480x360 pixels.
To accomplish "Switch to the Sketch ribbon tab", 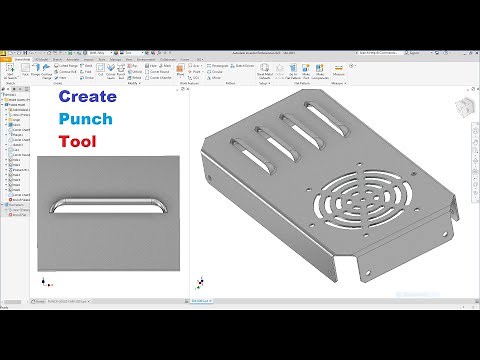I will 58,59.
